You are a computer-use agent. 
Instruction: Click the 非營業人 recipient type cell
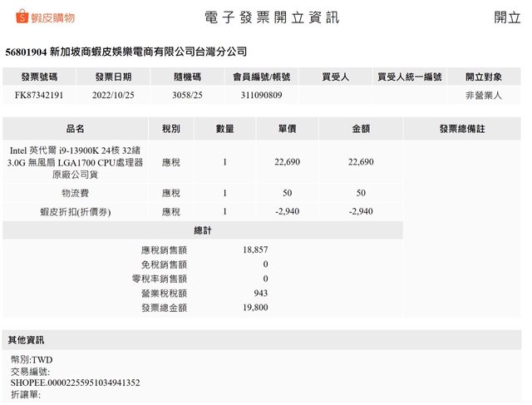tap(484, 96)
